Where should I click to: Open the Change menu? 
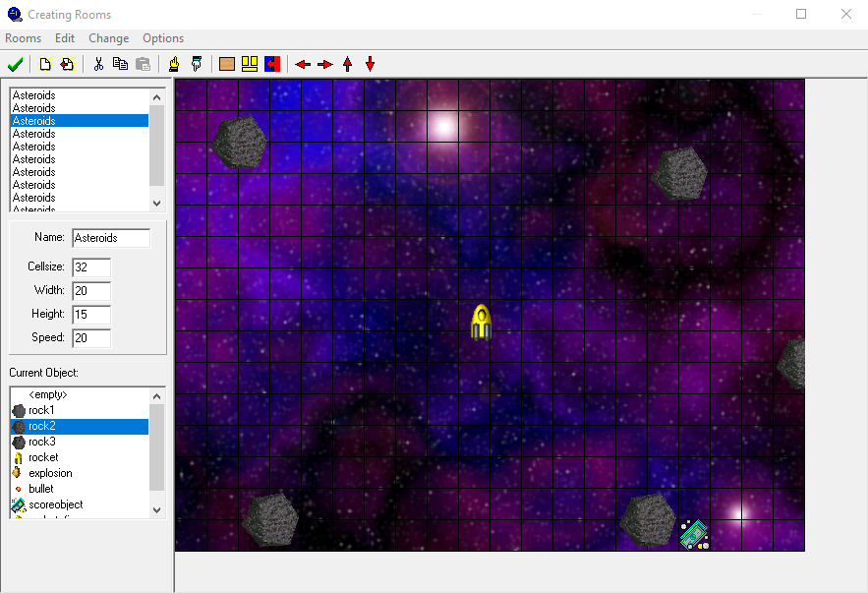[108, 38]
